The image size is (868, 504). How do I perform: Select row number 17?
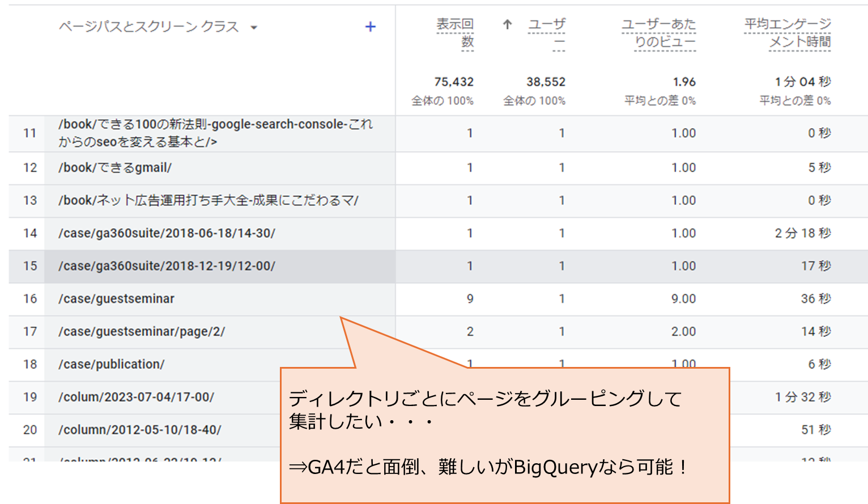pyautogui.click(x=30, y=332)
